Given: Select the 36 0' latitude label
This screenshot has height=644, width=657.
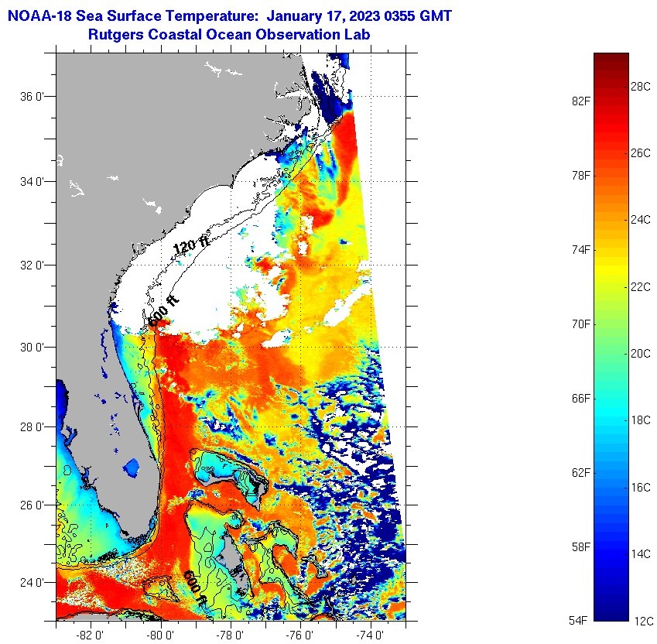Looking at the screenshot, I should click(32, 97).
